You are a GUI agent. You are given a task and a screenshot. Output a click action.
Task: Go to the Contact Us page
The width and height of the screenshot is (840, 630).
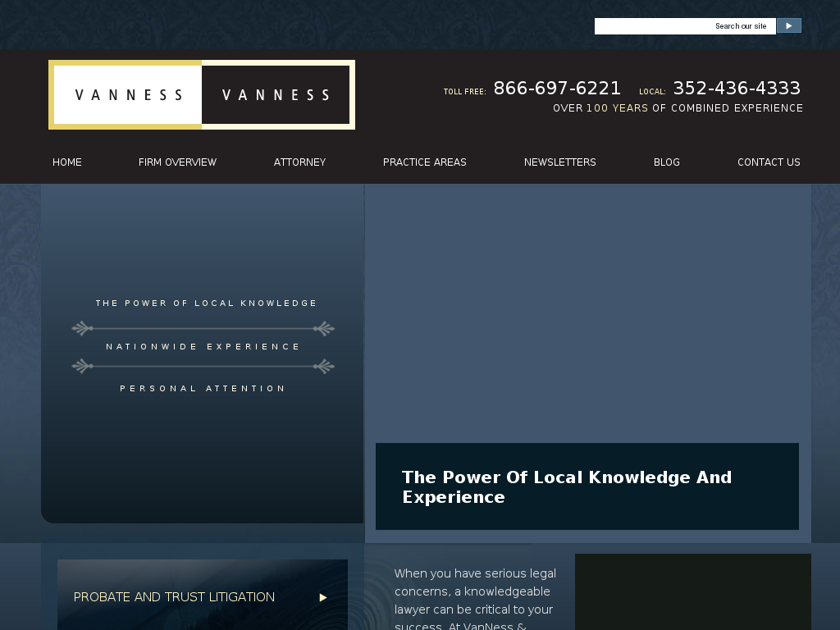point(769,162)
